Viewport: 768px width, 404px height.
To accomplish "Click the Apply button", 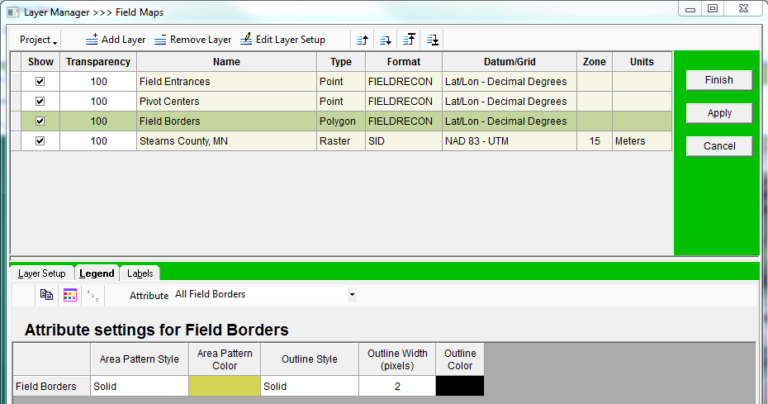I will coord(719,113).
